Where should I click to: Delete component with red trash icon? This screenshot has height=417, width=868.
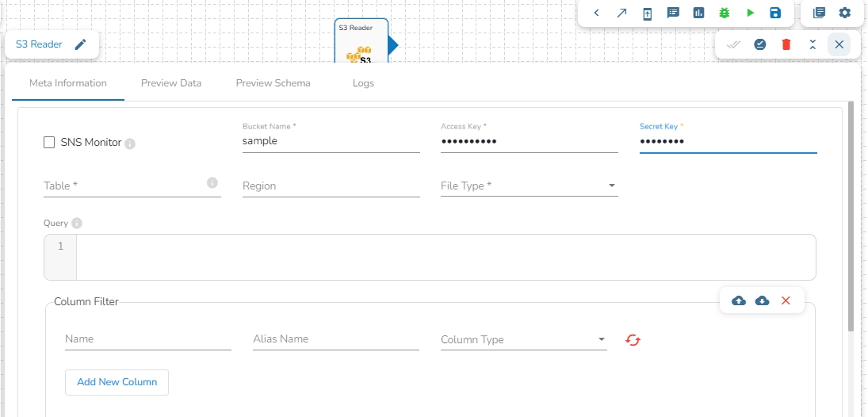point(786,44)
